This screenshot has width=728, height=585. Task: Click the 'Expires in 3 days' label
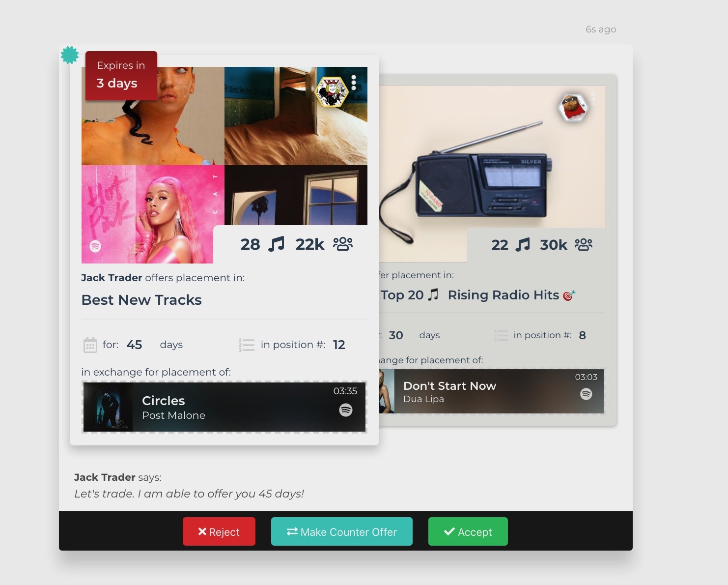click(x=121, y=75)
